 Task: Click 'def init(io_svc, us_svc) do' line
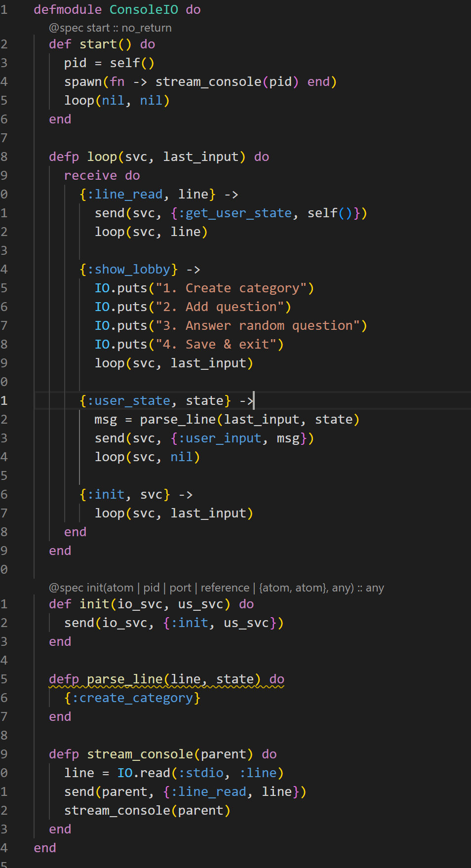151,604
